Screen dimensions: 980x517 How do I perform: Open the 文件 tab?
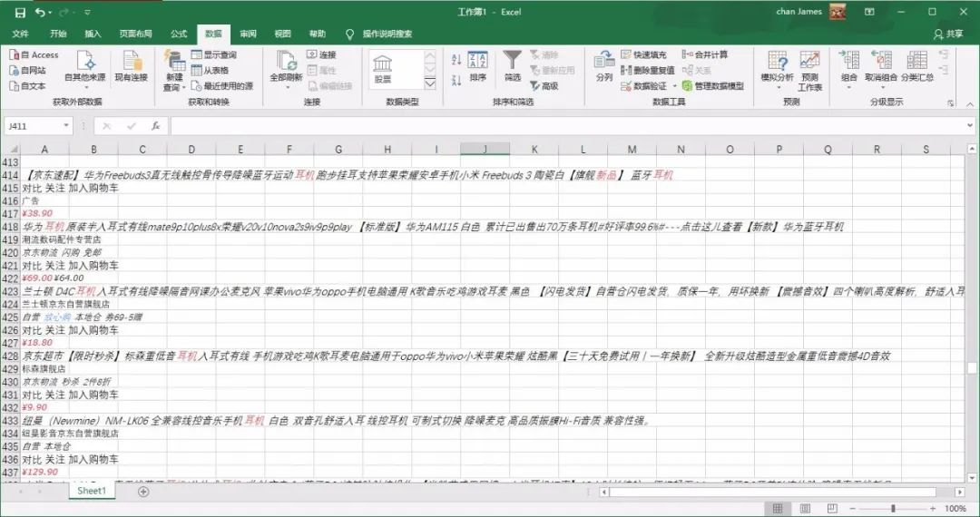click(20, 34)
